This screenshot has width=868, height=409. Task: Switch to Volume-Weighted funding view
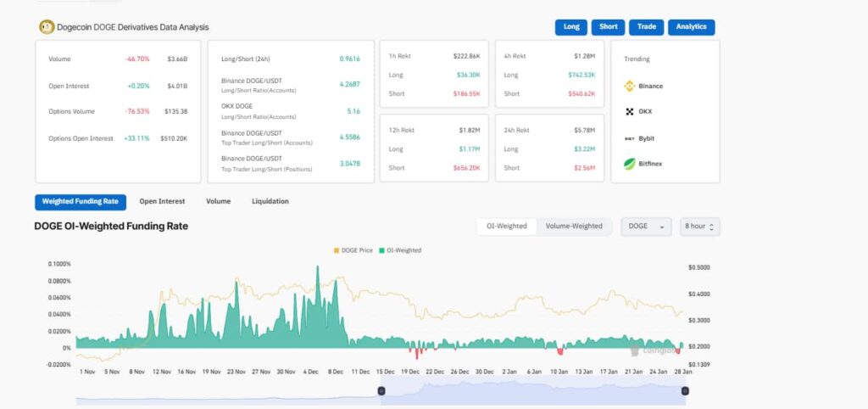pos(574,227)
